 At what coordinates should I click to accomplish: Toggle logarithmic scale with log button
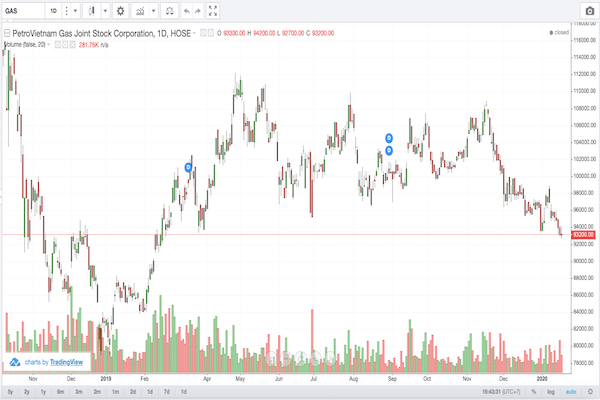(x=551, y=392)
